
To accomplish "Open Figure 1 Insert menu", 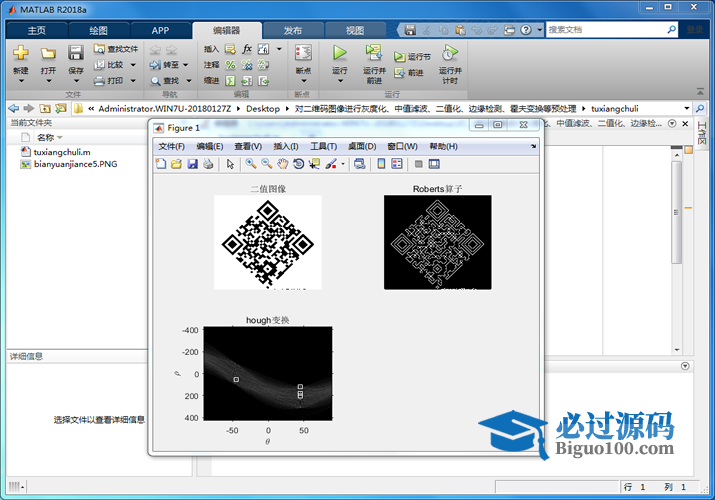I will pyautogui.click(x=286, y=146).
